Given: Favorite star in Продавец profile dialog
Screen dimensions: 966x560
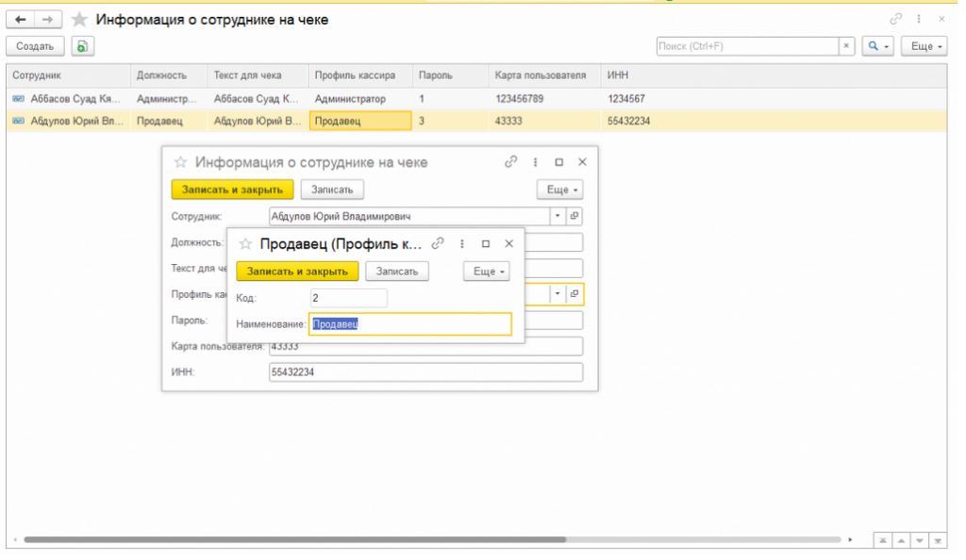Looking at the screenshot, I should pyautogui.click(x=246, y=244).
